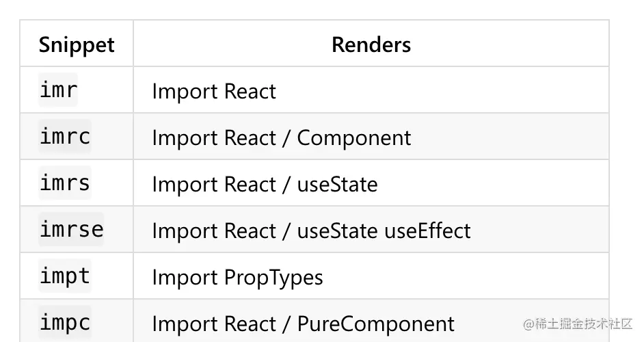Select the imrc snippet code

(65, 137)
